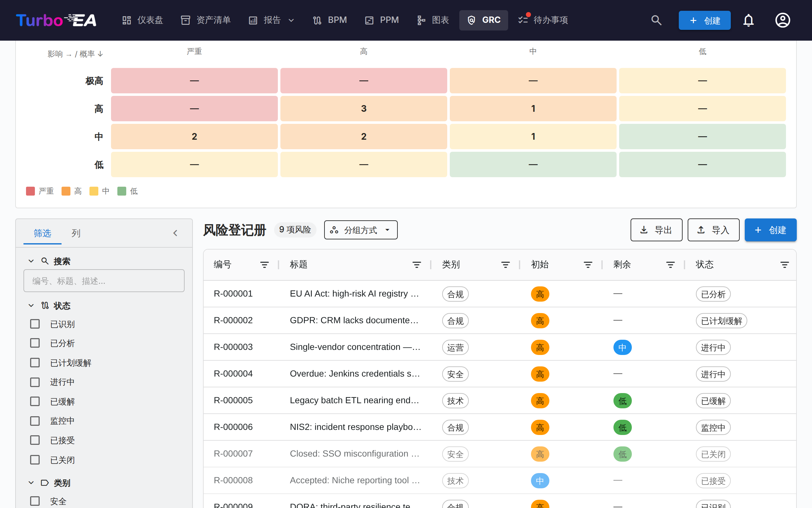The image size is (812, 508).
Task: Open 资产清单 navigation item
Action: pyautogui.click(x=206, y=20)
